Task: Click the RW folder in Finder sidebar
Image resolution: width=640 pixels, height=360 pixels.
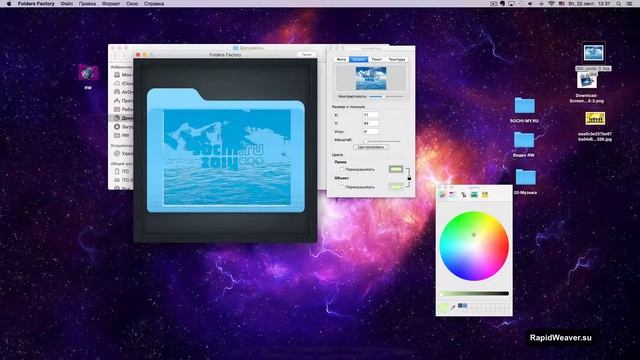Action: coord(117,135)
